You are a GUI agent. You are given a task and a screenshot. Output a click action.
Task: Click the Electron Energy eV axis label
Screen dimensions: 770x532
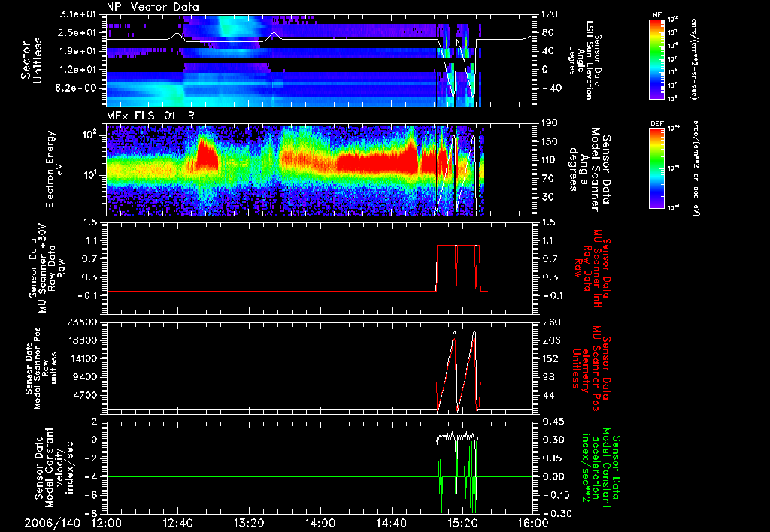point(54,170)
